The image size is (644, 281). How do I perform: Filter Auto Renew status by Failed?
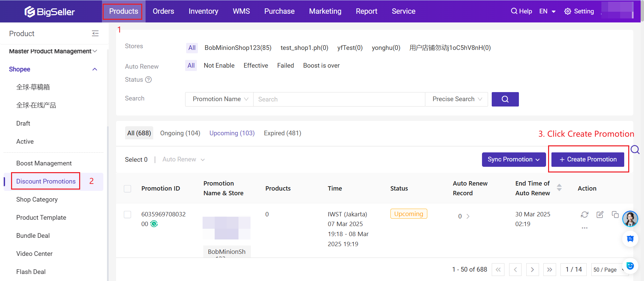285,66
